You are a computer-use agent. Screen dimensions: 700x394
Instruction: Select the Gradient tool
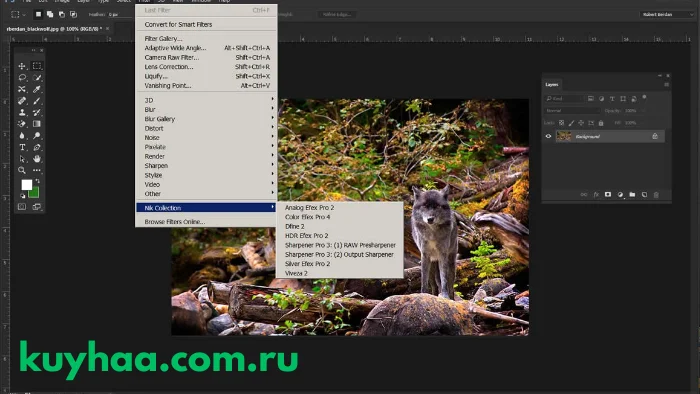tap(37, 124)
